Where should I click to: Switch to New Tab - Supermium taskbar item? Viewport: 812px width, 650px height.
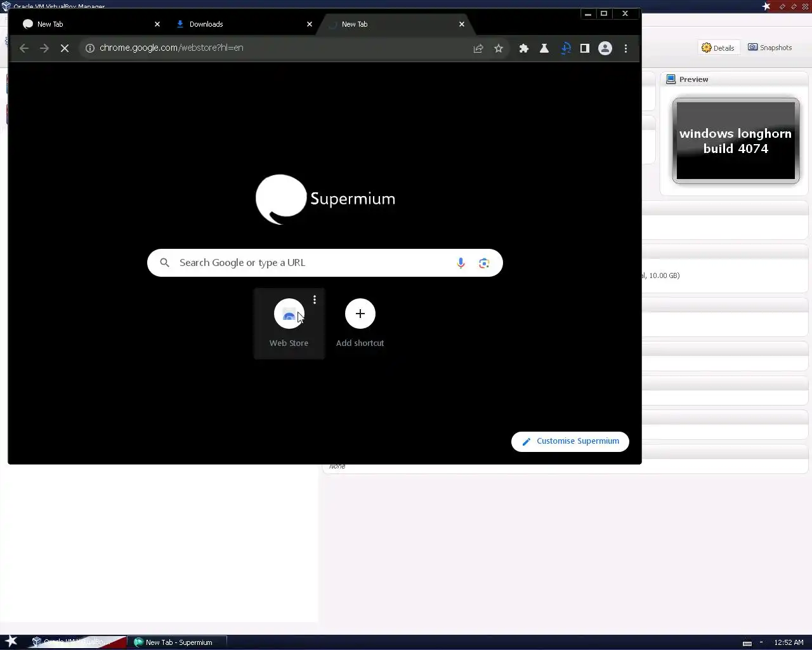[x=177, y=642]
